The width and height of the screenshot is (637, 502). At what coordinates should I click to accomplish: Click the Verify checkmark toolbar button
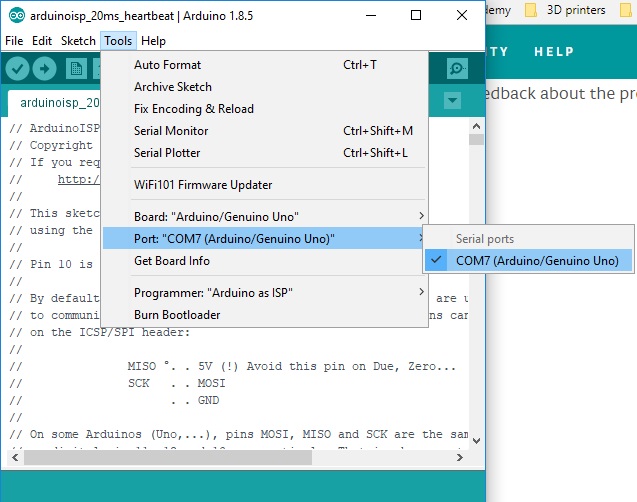17,69
